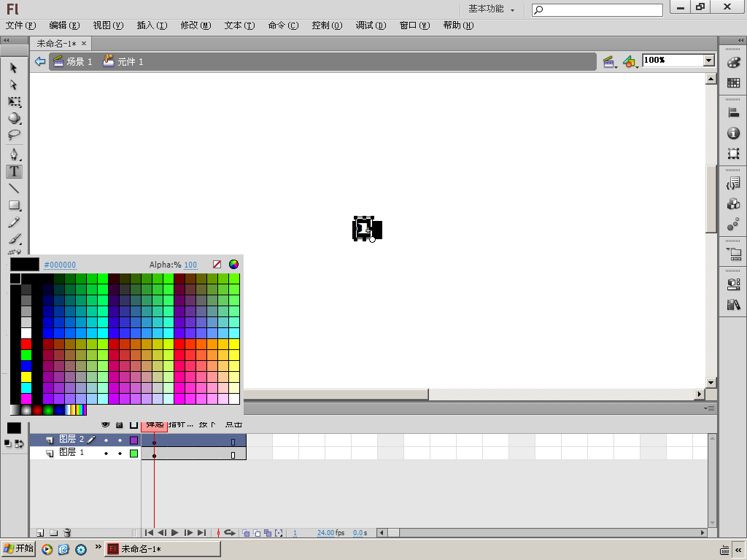Image resolution: width=747 pixels, height=560 pixels.
Task: Click the Alpha 100 value
Action: click(190, 265)
